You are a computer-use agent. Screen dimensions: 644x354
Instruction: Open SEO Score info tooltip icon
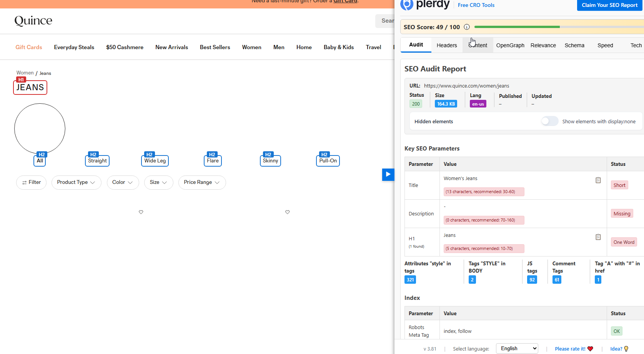click(x=467, y=27)
